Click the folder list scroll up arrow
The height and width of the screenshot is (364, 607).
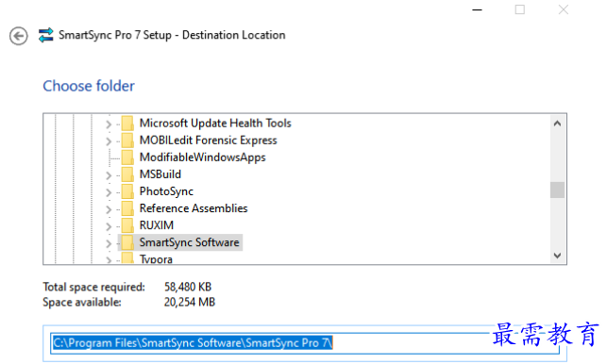pos(558,124)
